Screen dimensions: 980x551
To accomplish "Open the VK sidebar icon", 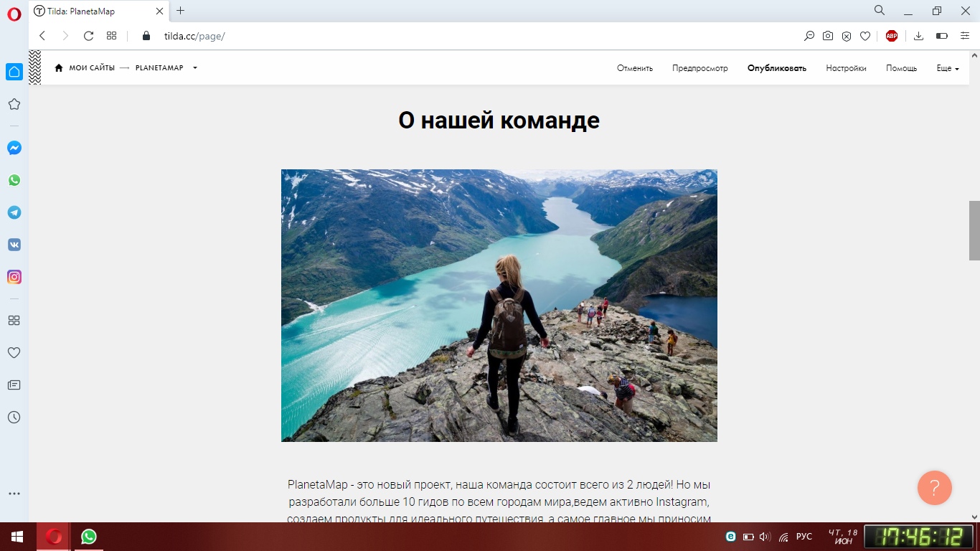I will [14, 245].
